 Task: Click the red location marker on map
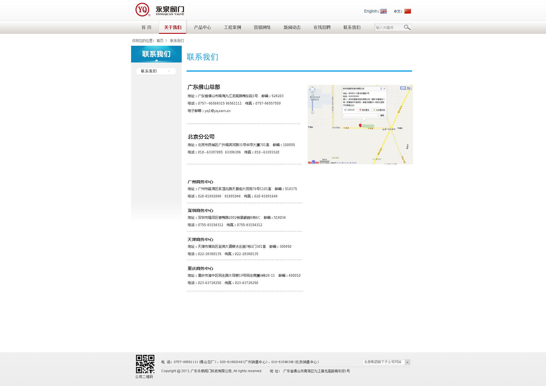click(x=360, y=125)
